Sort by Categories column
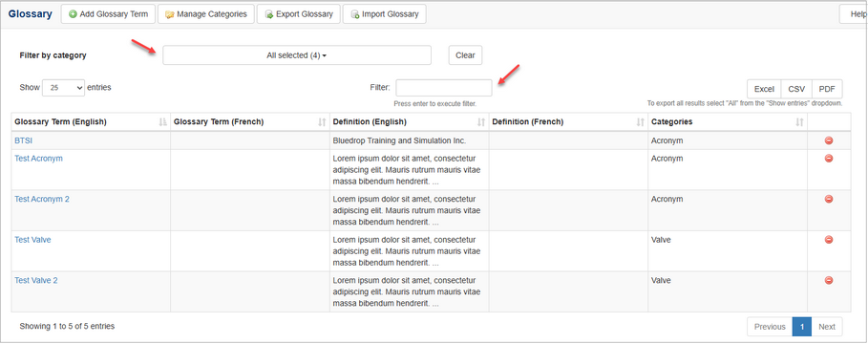The width and height of the screenshot is (868, 344). coord(728,122)
